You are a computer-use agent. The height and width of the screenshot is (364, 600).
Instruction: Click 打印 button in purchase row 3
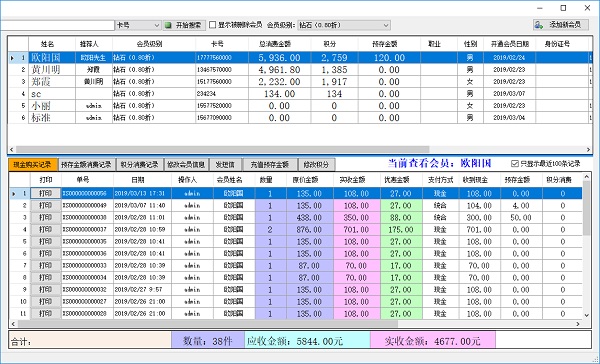point(46,218)
